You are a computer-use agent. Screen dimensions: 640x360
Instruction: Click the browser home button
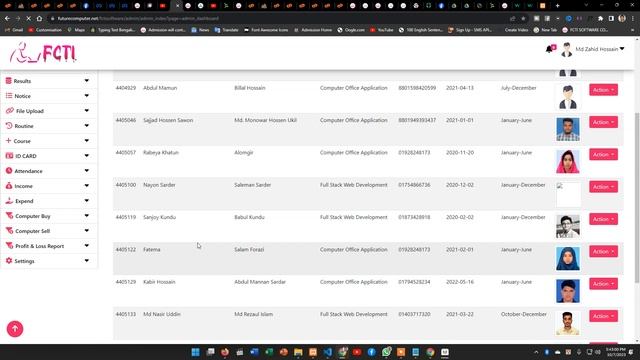(x=39, y=18)
